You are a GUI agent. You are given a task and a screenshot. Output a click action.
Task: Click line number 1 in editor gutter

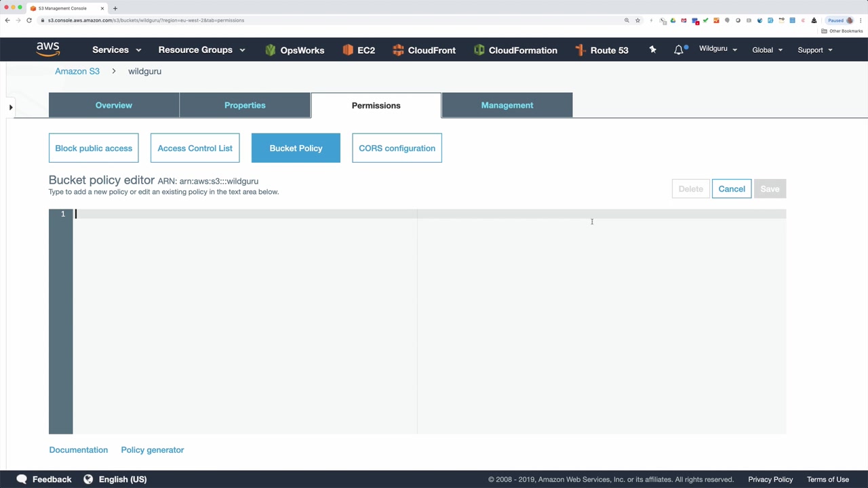(63, 214)
